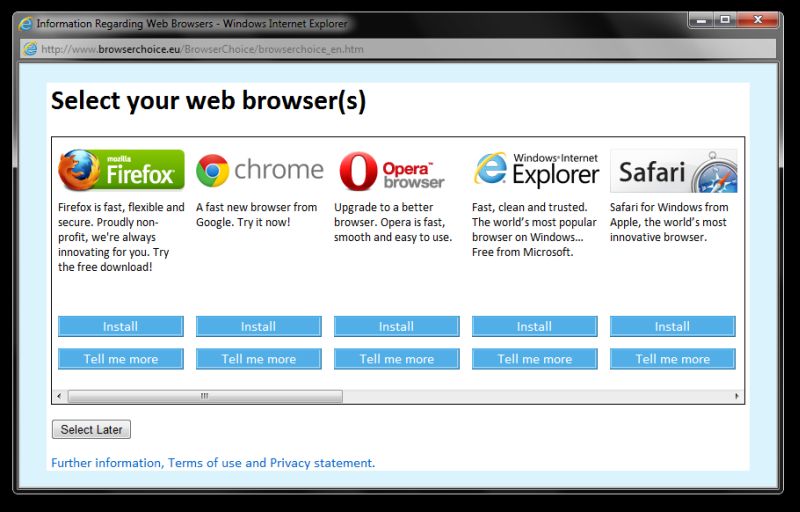The height and width of the screenshot is (512, 800).
Task: Install Safari
Action: click(672, 326)
